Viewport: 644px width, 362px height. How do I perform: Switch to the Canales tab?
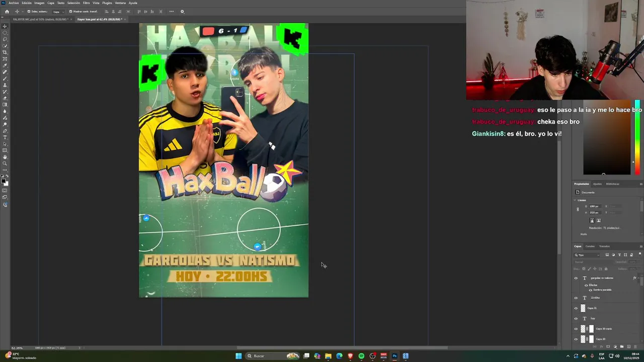pos(590,246)
